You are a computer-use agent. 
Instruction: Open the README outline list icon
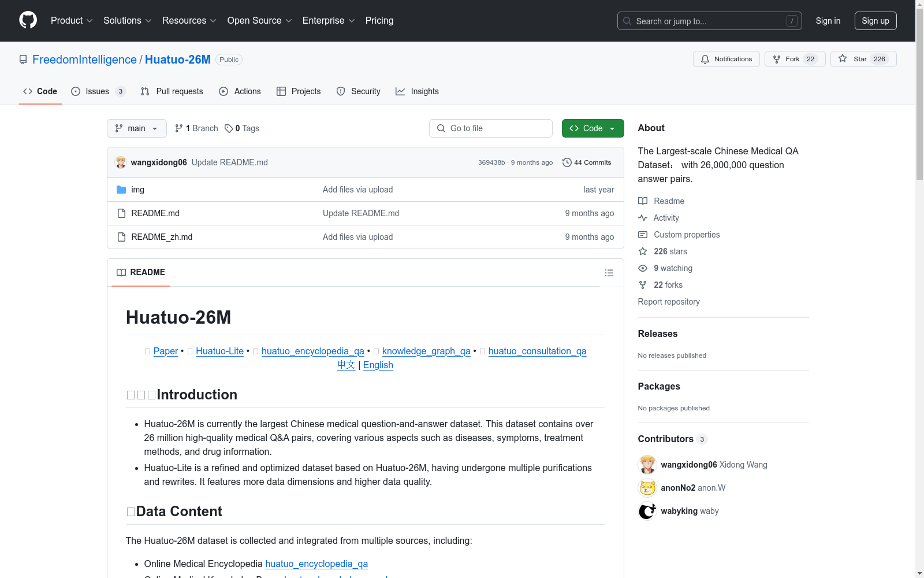(609, 273)
